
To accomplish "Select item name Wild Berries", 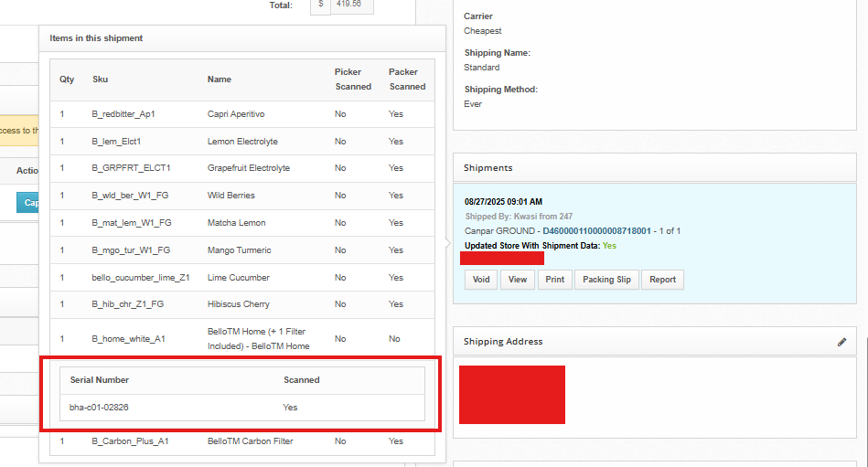I will (x=230, y=196).
